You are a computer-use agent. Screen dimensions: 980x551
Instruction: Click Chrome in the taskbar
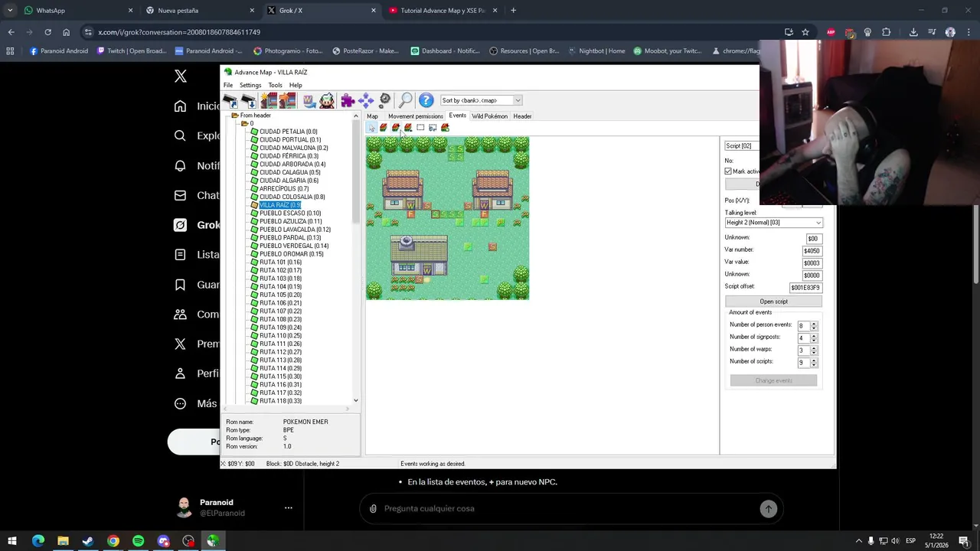[x=113, y=541]
